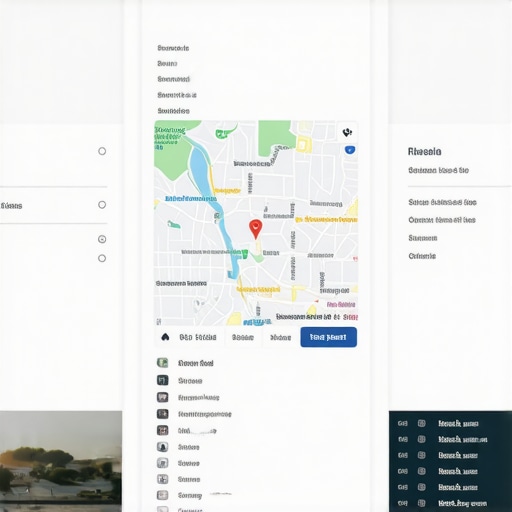Image resolution: width=512 pixels, height=512 pixels.
Task: Click the icon of the fourth list row under the map
Action: 162,414
